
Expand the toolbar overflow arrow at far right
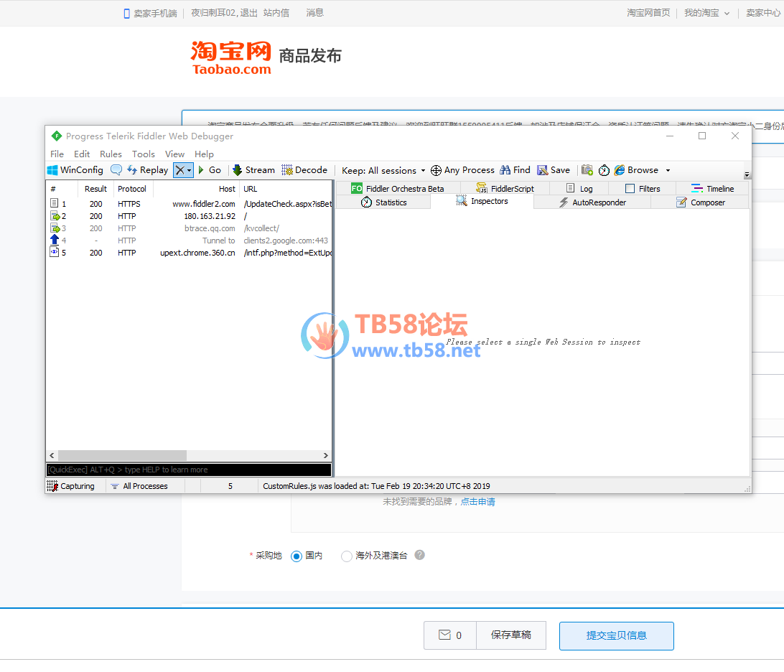(x=747, y=175)
